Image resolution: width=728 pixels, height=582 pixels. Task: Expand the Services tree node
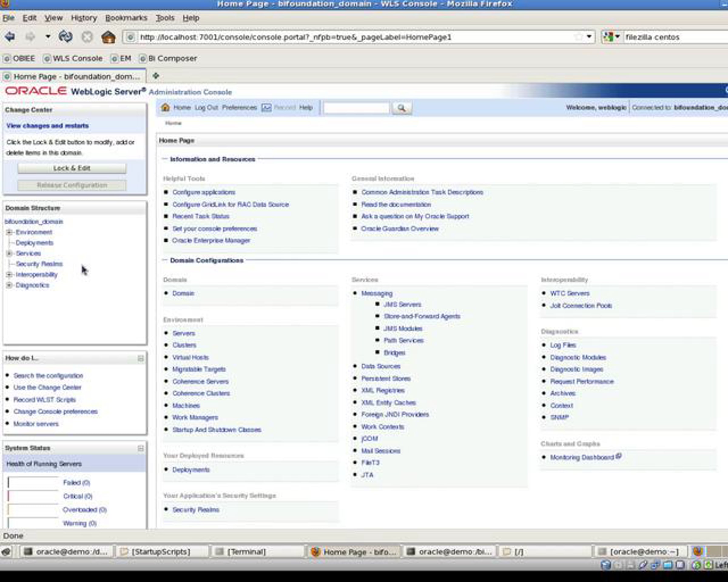pyautogui.click(x=9, y=253)
